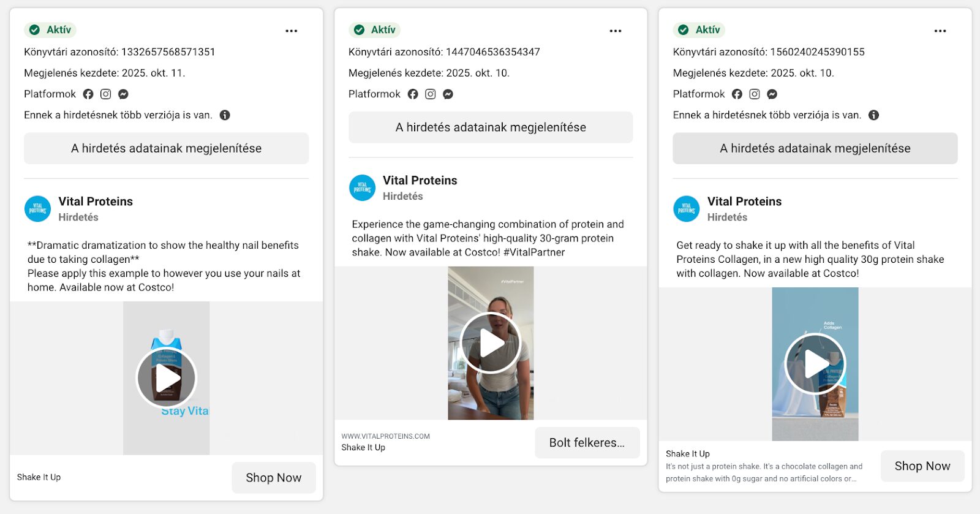Play the video of woman in kitchen

pyautogui.click(x=491, y=343)
